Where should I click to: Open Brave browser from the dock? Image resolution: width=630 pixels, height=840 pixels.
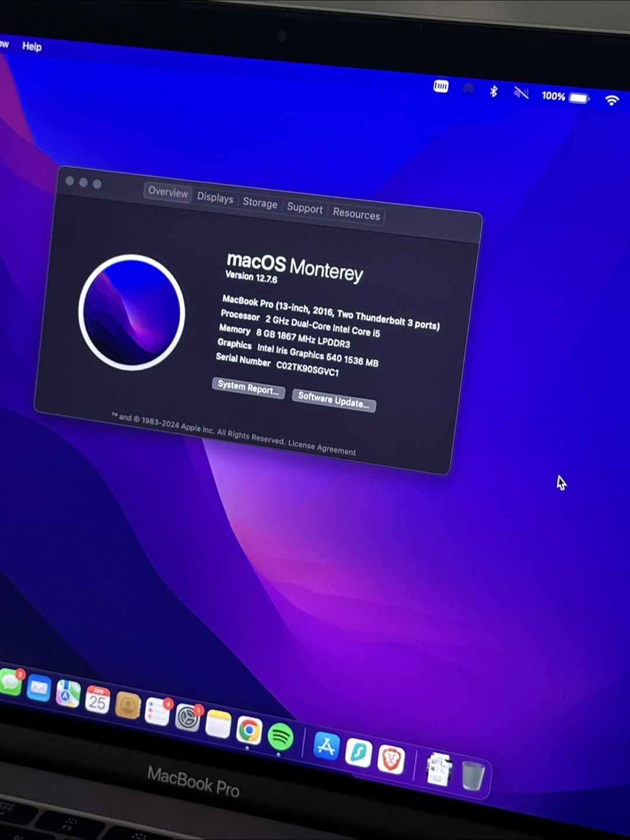click(x=391, y=759)
